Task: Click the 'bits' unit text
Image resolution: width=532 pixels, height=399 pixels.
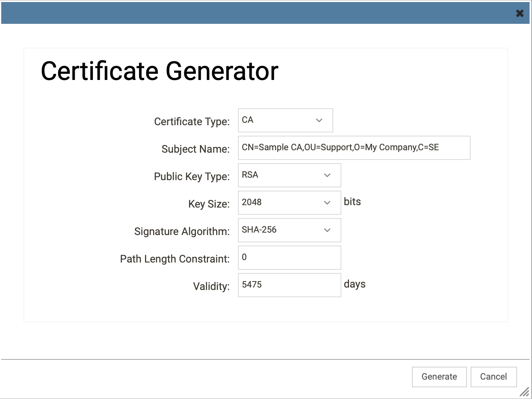Action: 352,202
